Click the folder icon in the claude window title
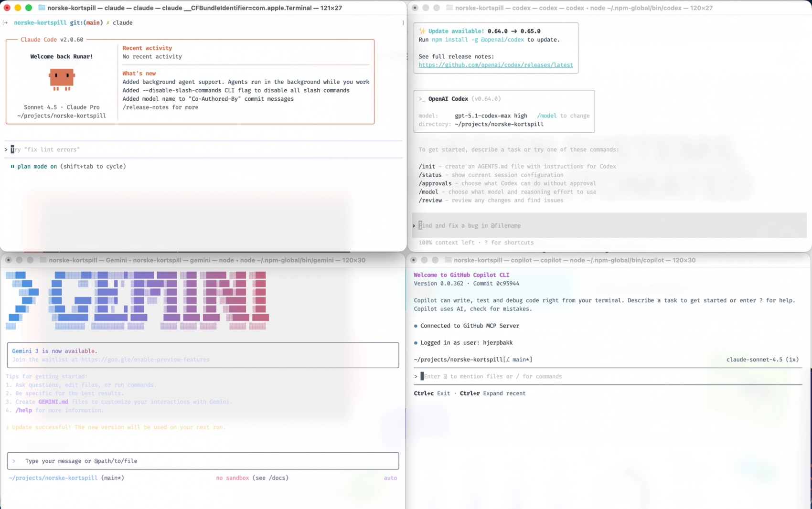Screen dimensions: 812x509 (42, 8)
